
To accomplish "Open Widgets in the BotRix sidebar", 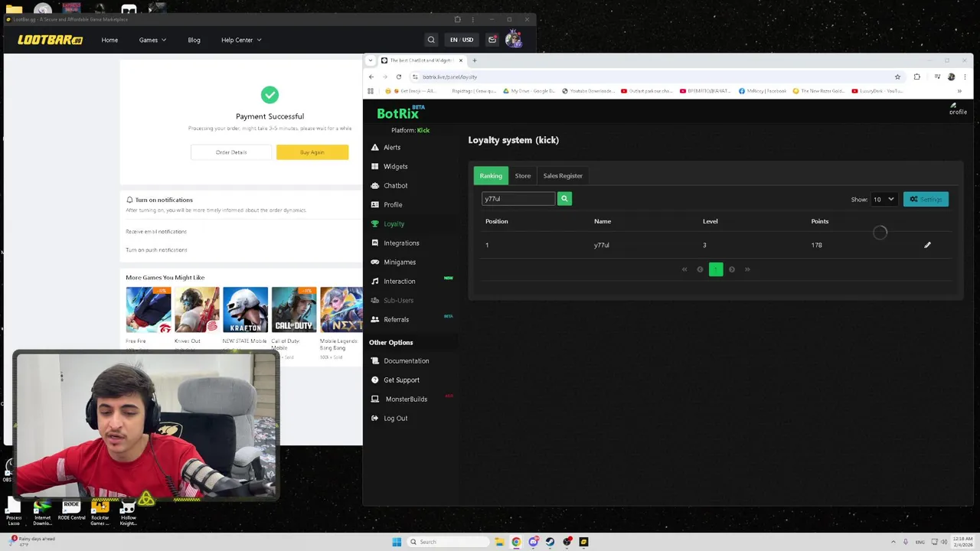I will [x=389, y=166].
